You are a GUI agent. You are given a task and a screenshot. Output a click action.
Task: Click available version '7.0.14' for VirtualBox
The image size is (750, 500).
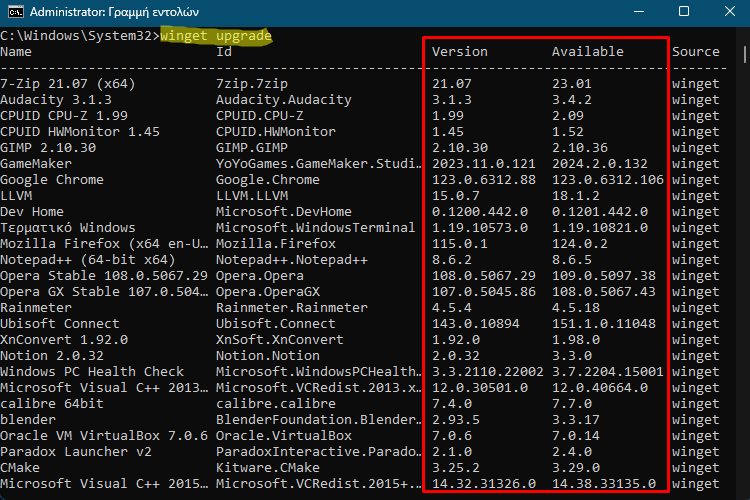(576, 436)
